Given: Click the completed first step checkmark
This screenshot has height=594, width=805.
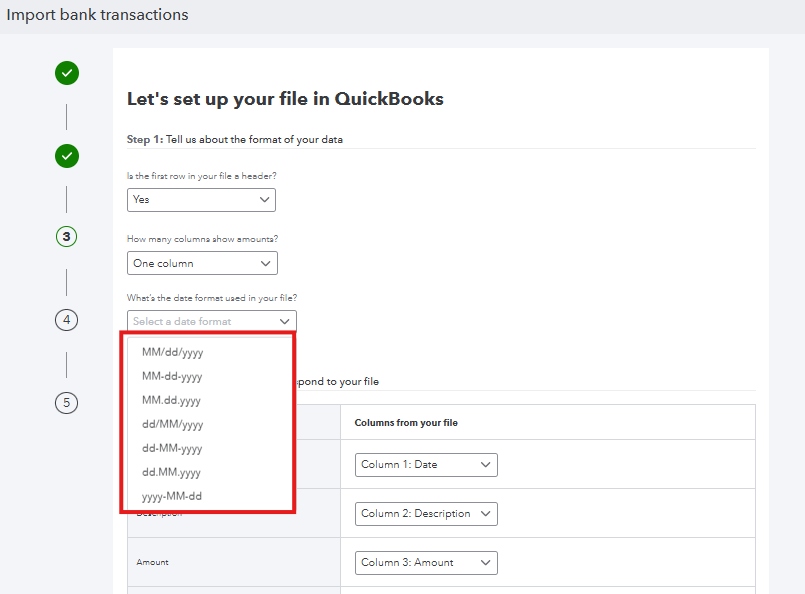Looking at the screenshot, I should coord(66,73).
